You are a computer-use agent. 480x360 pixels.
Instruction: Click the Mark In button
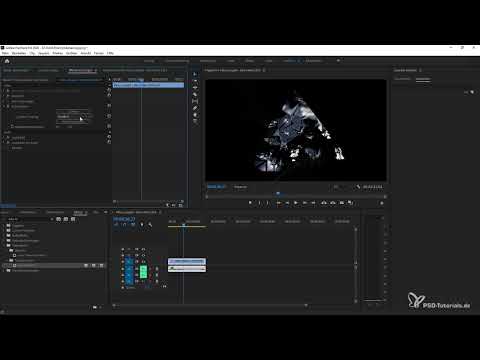(259, 203)
